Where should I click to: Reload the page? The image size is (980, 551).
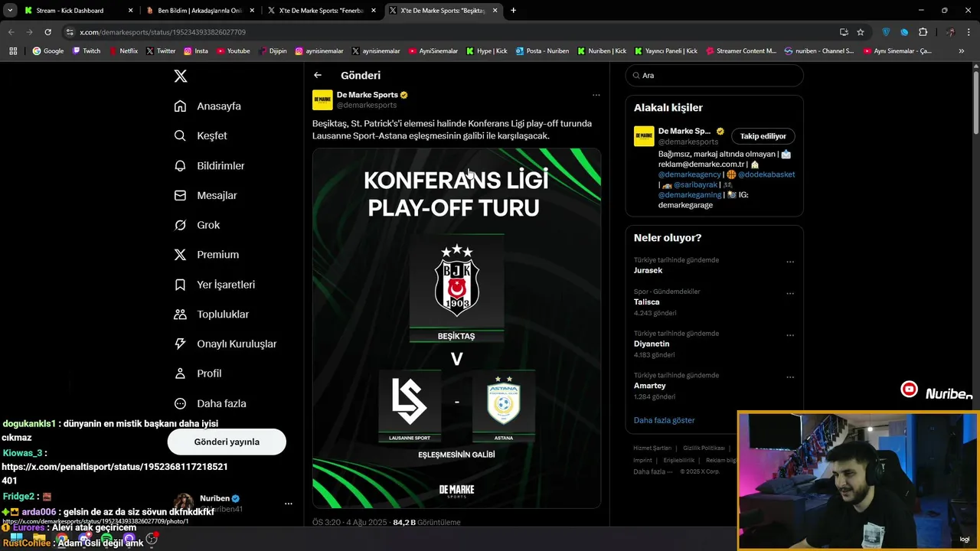point(47,32)
